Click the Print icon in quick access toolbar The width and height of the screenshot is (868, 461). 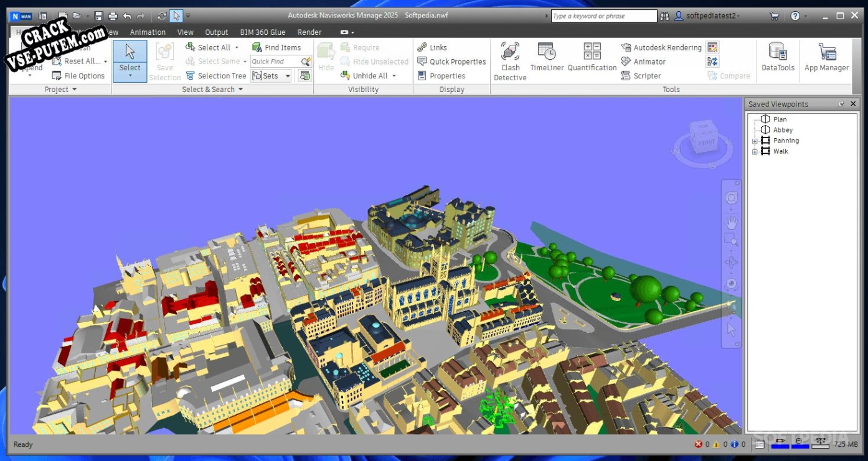coord(113,16)
